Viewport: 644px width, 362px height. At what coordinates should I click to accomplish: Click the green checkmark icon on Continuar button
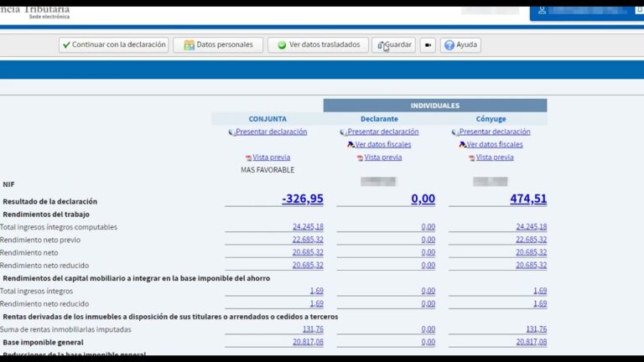(66, 44)
